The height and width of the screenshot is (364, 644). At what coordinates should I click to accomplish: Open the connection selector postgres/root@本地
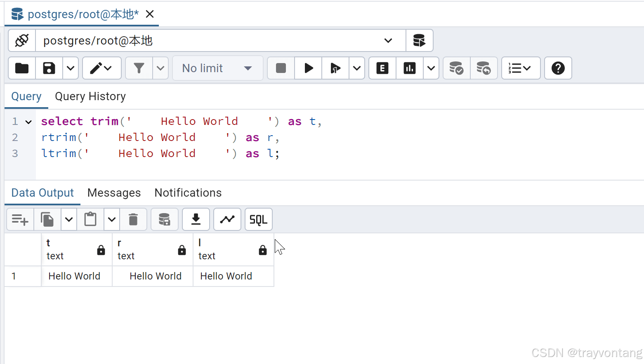click(221, 40)
